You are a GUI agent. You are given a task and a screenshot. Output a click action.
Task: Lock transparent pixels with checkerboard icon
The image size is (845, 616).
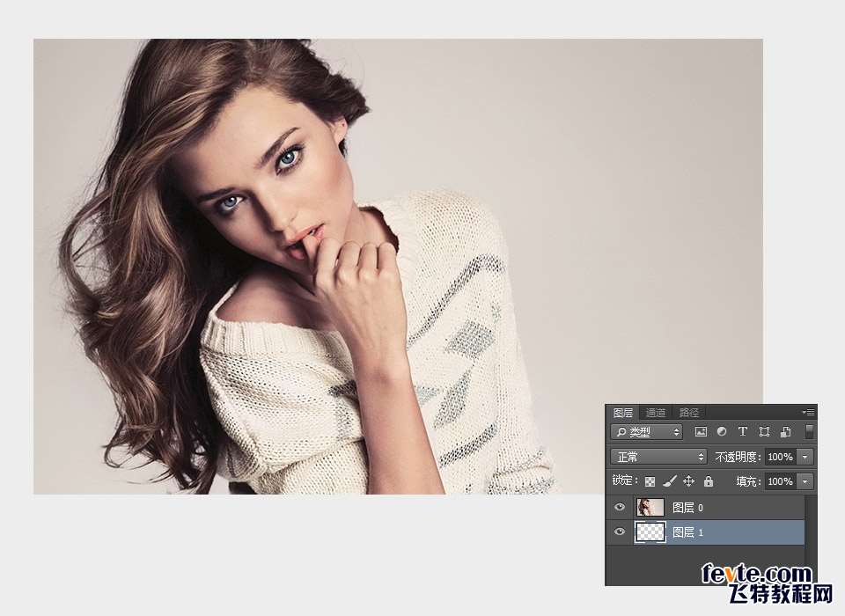650,481
